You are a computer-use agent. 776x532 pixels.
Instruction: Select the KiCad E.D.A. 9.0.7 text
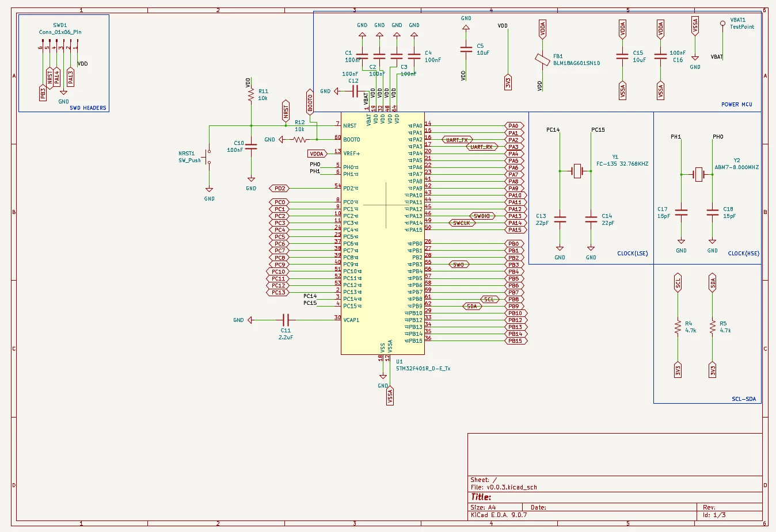pyautogui.click(x=499, y=515)
